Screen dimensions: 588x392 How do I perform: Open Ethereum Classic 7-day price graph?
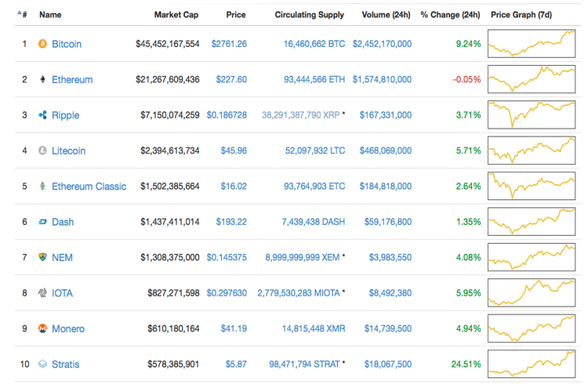point(532,186)
